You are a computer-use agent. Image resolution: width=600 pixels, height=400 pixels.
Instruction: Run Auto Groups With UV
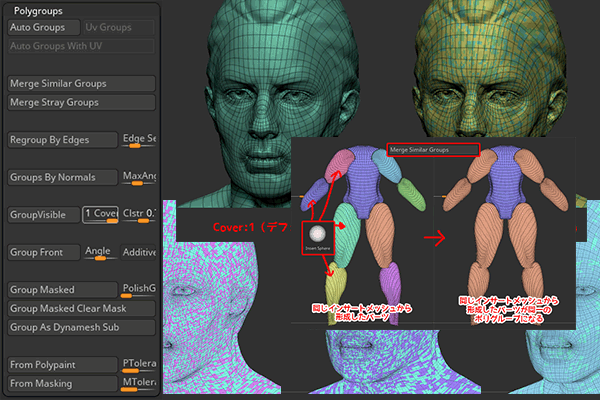pyautogui.click(x=80, y=46)
